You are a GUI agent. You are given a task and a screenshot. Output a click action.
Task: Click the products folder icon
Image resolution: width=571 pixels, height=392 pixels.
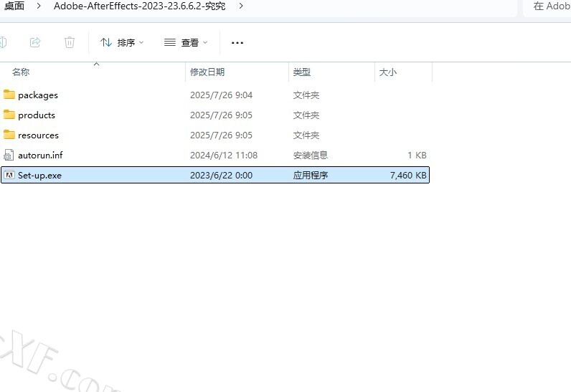[x=9, y=115]
